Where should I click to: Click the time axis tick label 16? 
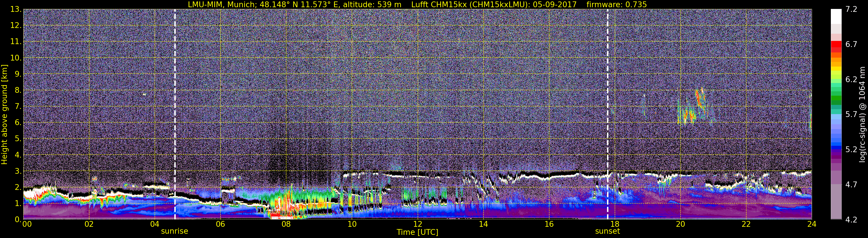(x=549, y=224)
